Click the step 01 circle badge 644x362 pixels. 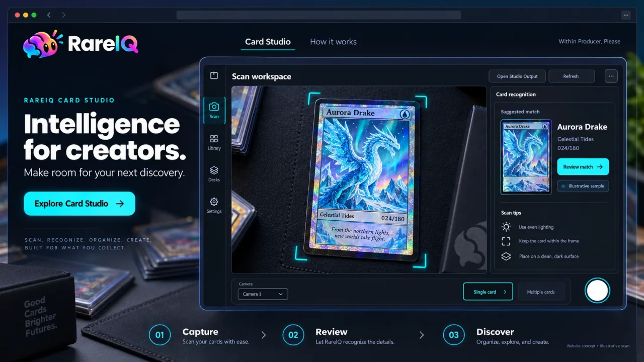click(159, 335)
